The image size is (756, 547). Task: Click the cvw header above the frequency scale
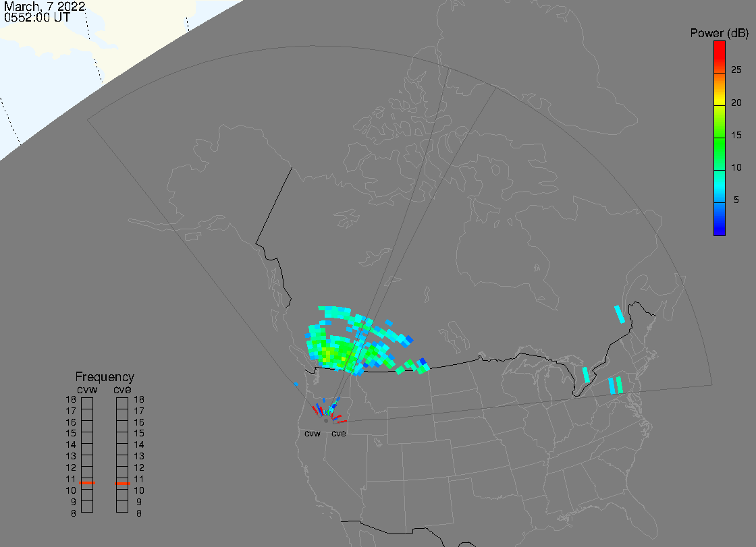[x=87, y=389]
